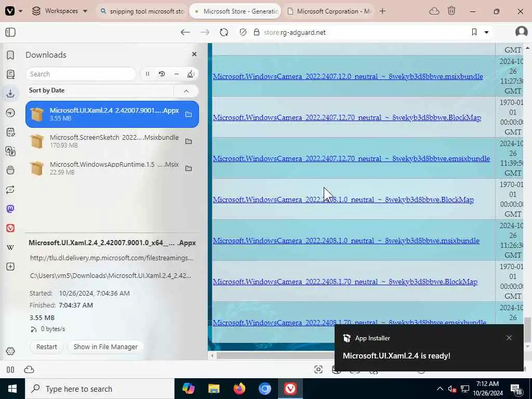Toggle panel visibility in status bar
The height and width of the screenshot is (399, 532).
(x=10, y=369)
